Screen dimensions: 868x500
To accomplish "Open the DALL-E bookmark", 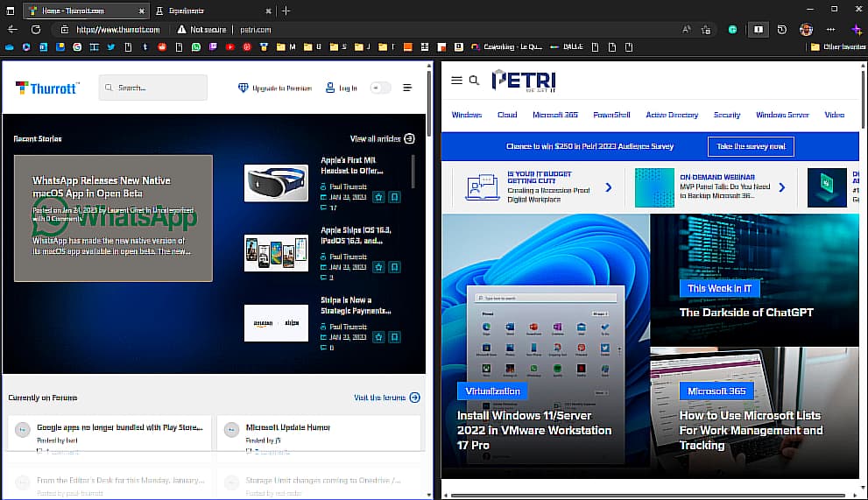I will (567, 47).
